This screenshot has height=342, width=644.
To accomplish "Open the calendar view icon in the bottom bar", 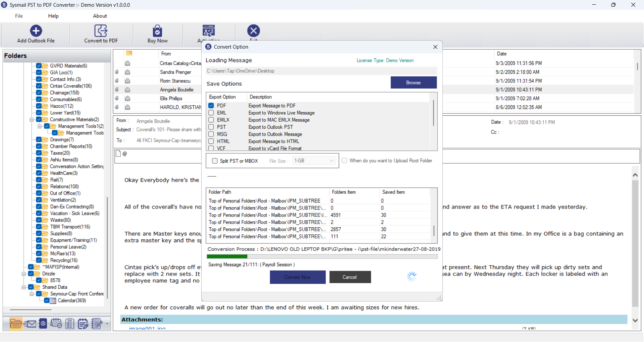I will [x=56, y=324].
